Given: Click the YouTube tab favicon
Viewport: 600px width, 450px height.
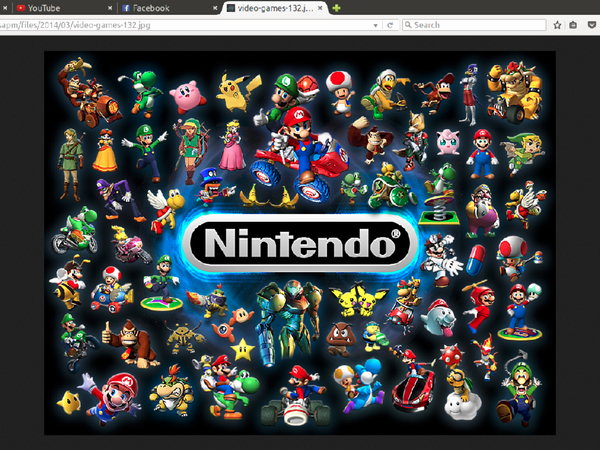Looking at the screenshot, I should 21,8.
